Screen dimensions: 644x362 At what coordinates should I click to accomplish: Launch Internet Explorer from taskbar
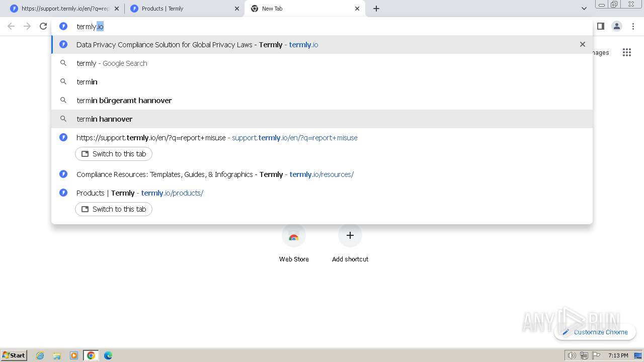[x=40, y=355]
